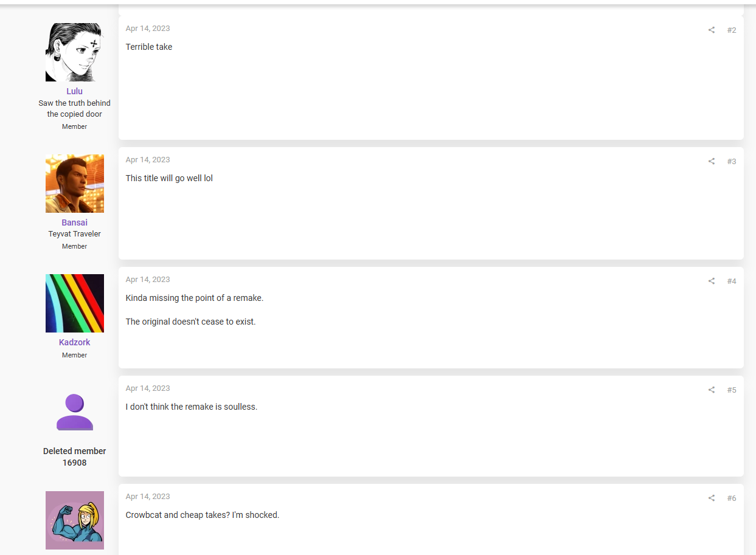This screenshot has width=756, height=555.
Task: Click the share icon on post #4
Action: point(711,281)
